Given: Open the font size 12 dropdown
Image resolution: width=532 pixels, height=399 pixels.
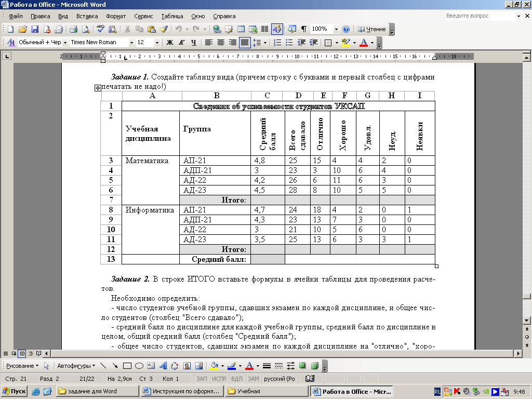Looking at the screenshot, I should (157, 43).
